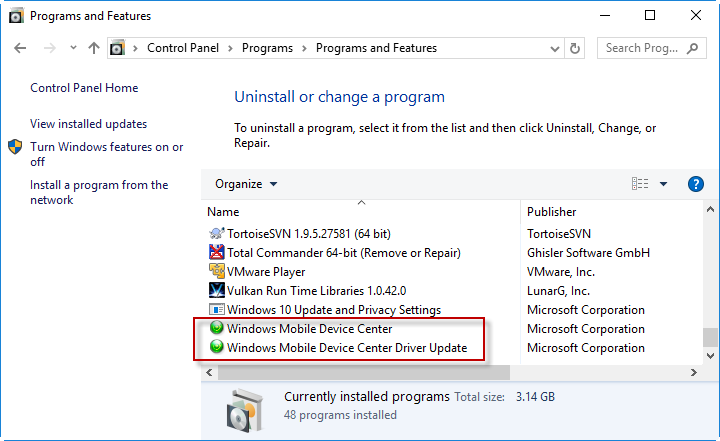Click the horizontal scrollbar right arrow
The image size is (720, 441).
693,373
